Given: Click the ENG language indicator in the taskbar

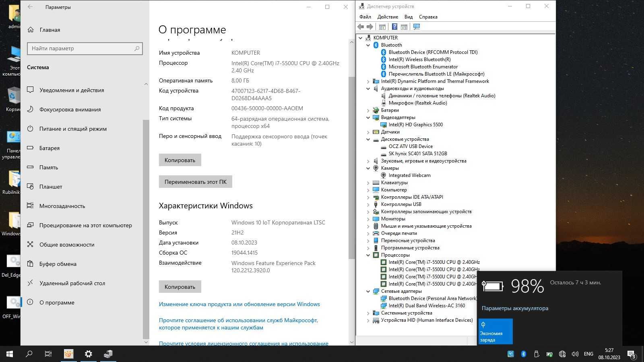Looking at the screenshot, I should (x=588, y=354).
